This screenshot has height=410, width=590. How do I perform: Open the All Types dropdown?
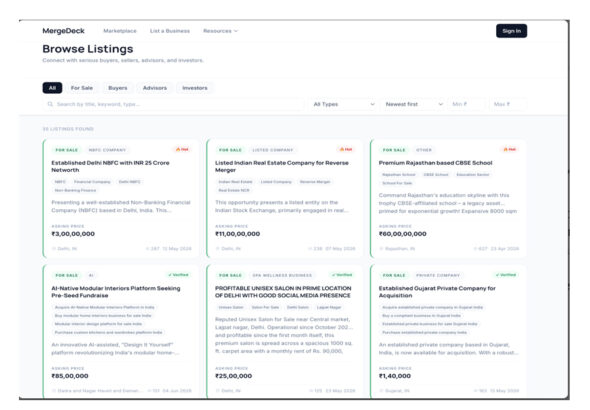(x=344, y=104)
